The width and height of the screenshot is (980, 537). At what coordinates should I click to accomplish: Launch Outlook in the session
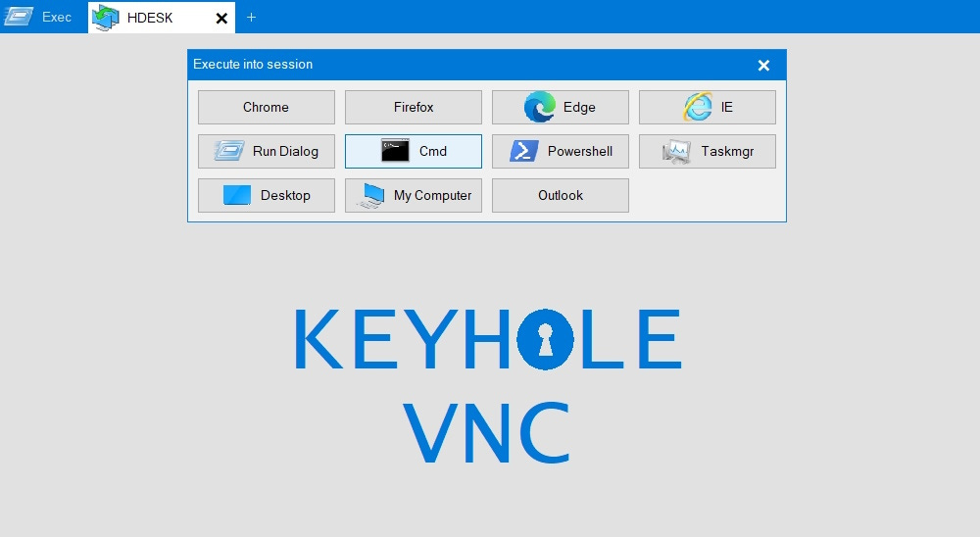point(560,195)
